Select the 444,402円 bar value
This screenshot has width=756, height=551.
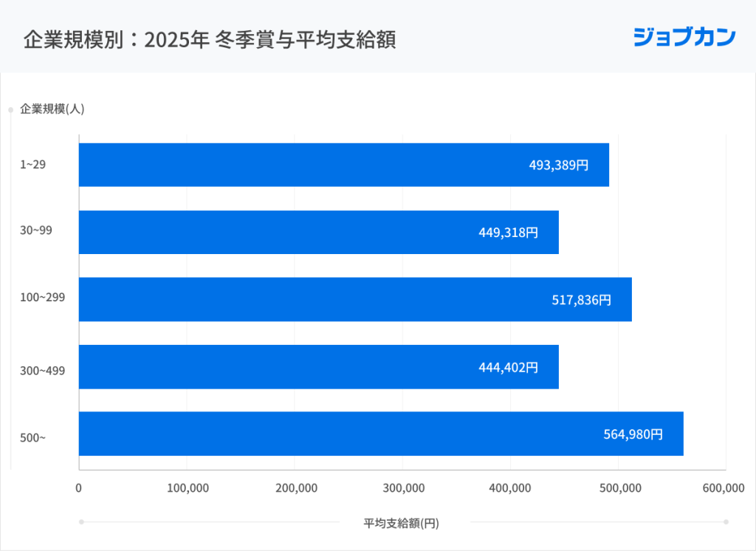[508, 367]
